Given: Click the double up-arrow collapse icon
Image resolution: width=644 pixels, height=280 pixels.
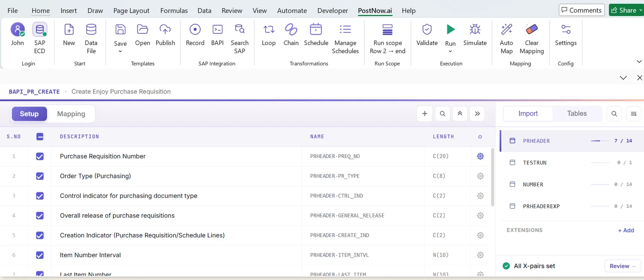Looking at the screenshot, I should [x=460, y=114].
